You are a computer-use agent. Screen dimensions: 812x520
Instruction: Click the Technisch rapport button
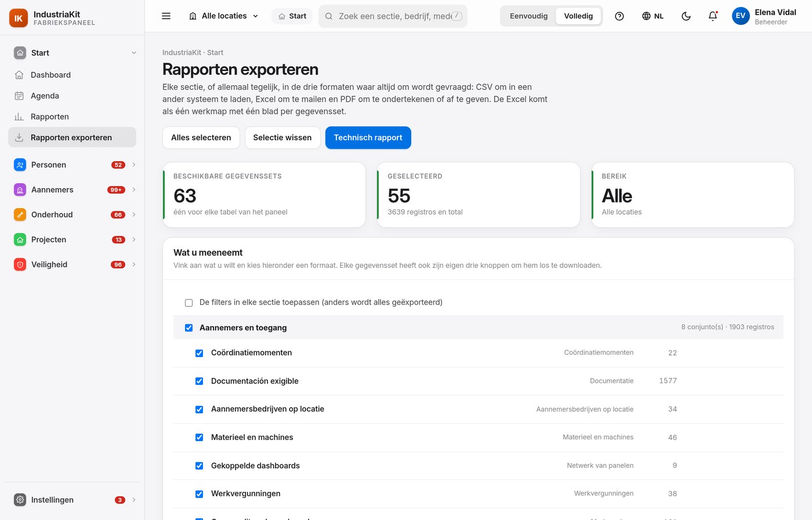(368, 137)
